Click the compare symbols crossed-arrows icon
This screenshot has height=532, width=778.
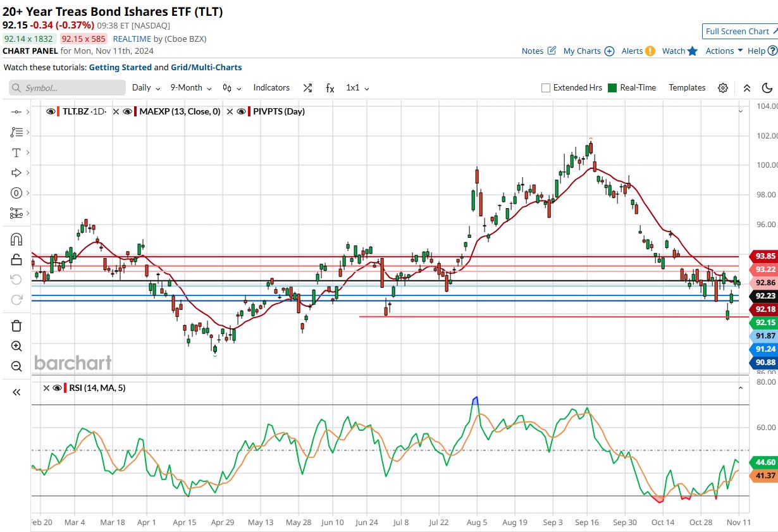pyautogui.click(x=307, y=88)
